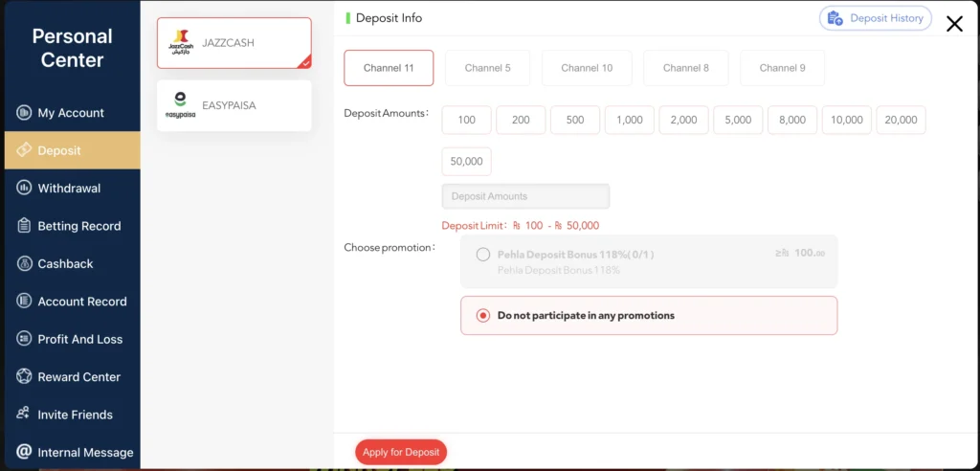Screen dimensions: 980x471
Task: Pick the 5,000 deposit amount
Action: (x=738, y=120)
